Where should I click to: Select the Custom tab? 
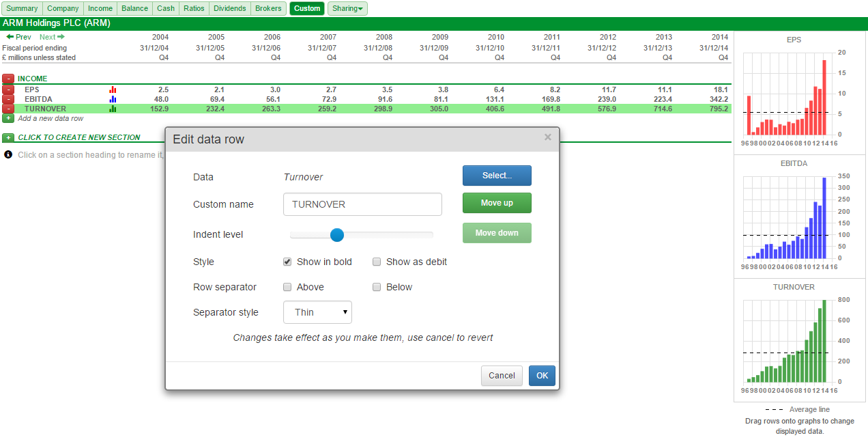click(307, 8)
